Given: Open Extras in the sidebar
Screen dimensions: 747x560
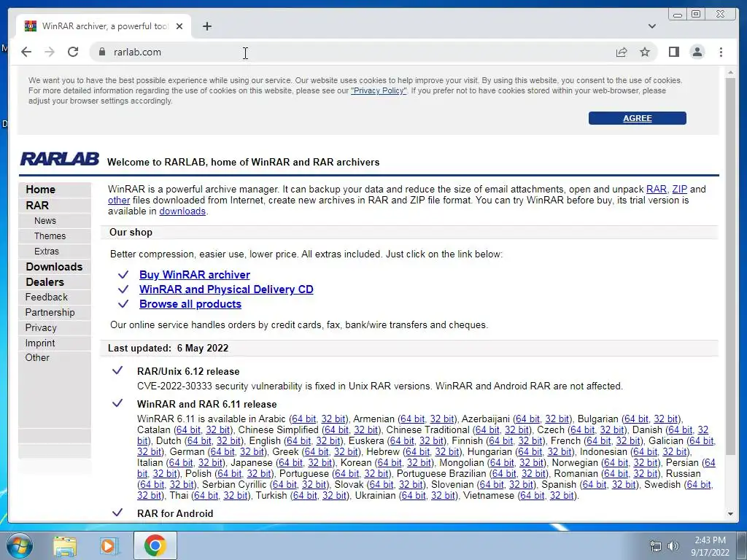Looking at the screenshot, I should (46, 252).
